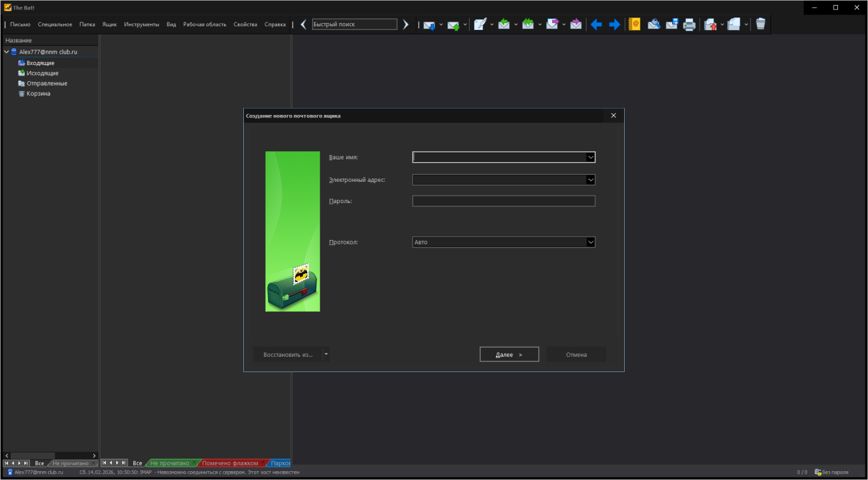This screenshot has height=480, width=868.
Task: Click the Отмена button
Action: (576, 354)
